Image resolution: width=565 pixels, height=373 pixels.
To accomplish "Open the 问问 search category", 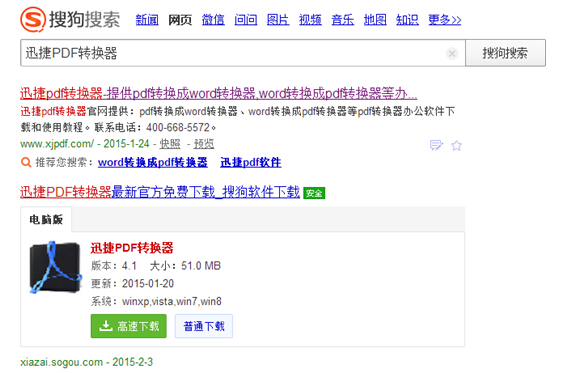I will [246, 20].
